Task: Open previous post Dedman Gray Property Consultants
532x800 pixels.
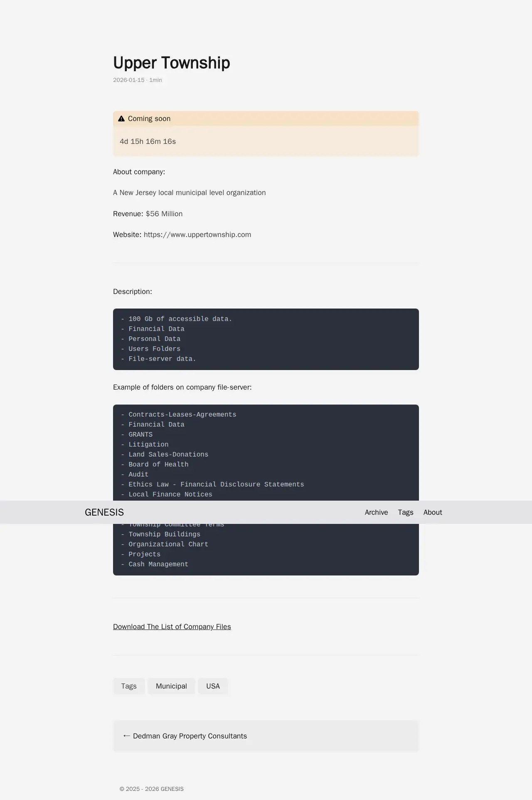Action: coord(190,736)
